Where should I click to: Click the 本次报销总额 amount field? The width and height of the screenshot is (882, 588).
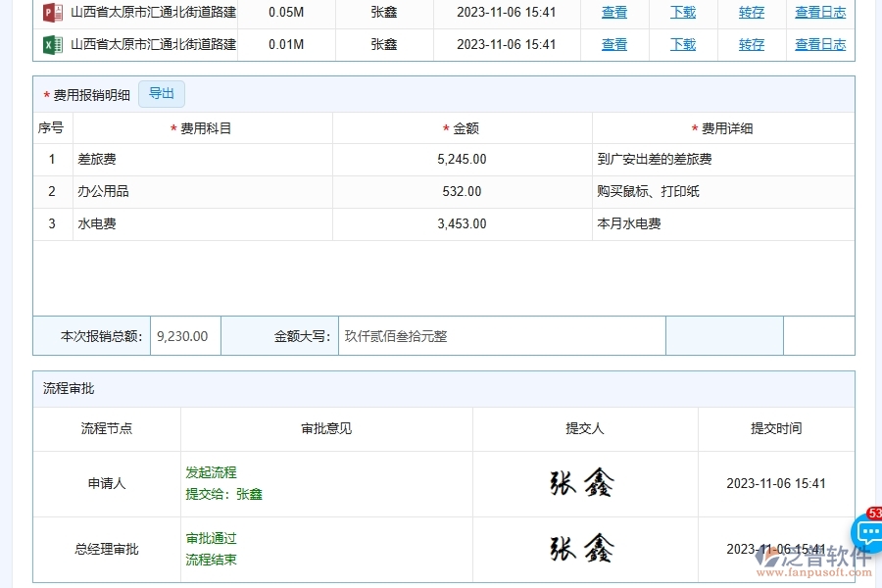(184, 336)
